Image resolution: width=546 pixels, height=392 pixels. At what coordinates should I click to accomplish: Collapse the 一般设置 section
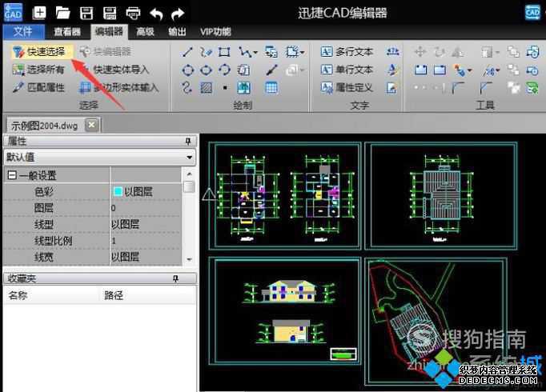point(12,175)
